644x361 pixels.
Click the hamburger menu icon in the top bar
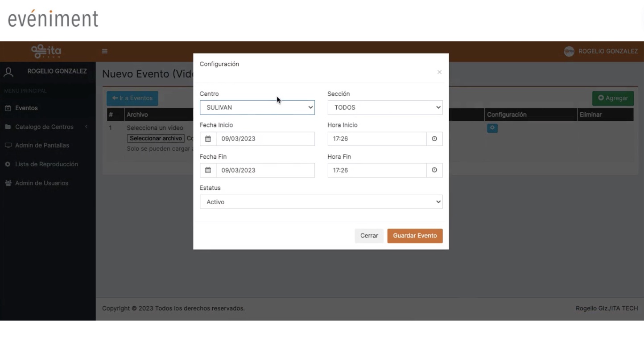point(104,51)
